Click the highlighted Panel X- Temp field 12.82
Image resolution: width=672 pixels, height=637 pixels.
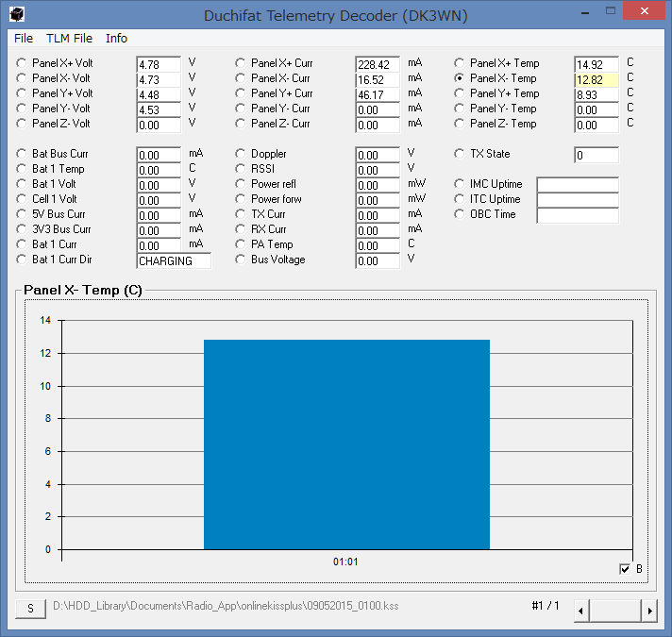tap(596, 79)
